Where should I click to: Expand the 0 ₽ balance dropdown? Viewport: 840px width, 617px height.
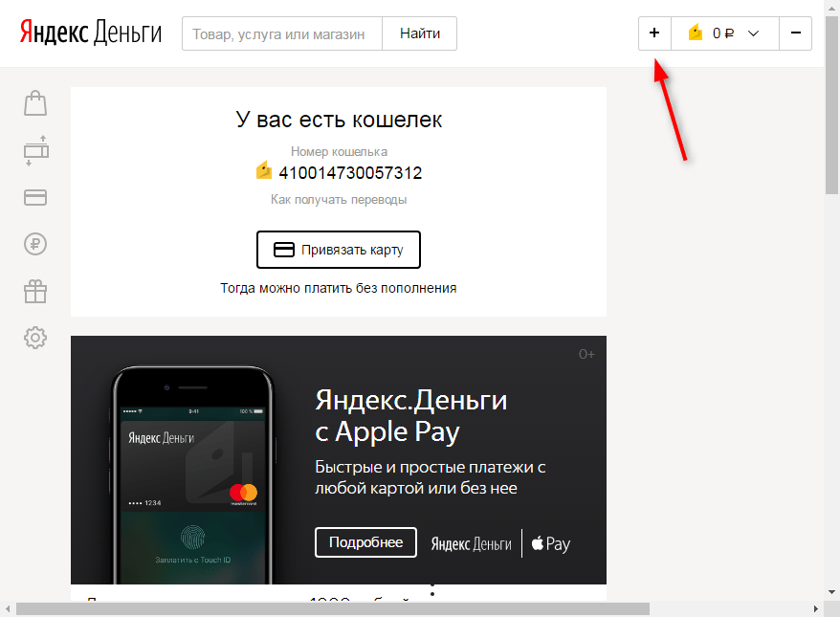coord(725,33)
